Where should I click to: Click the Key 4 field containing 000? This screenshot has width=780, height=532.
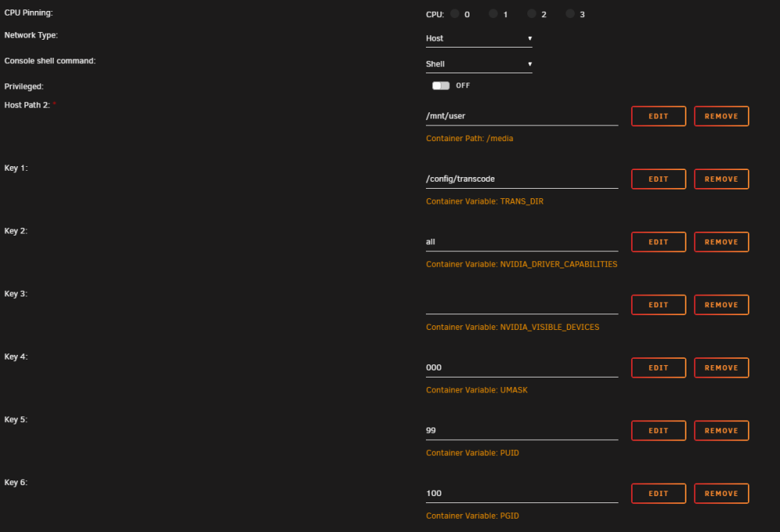[522, 367]
